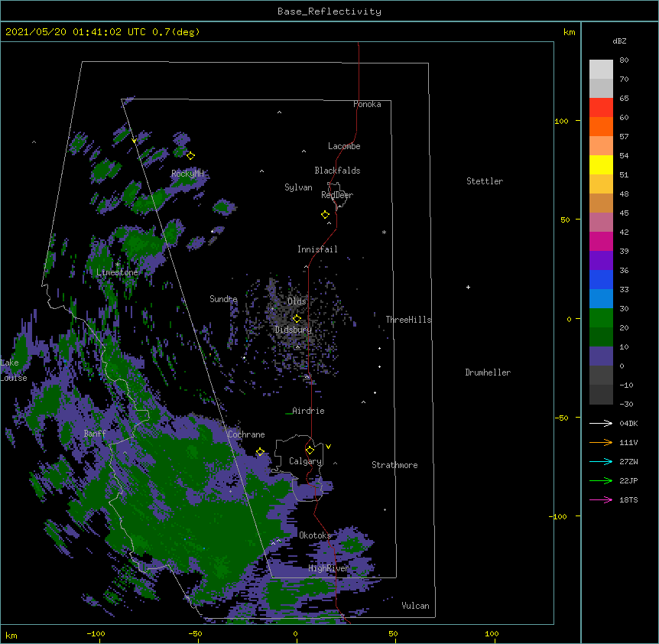Screen dimensions: 659x644
Task: Click the Ponoka label
Action: 367,104
